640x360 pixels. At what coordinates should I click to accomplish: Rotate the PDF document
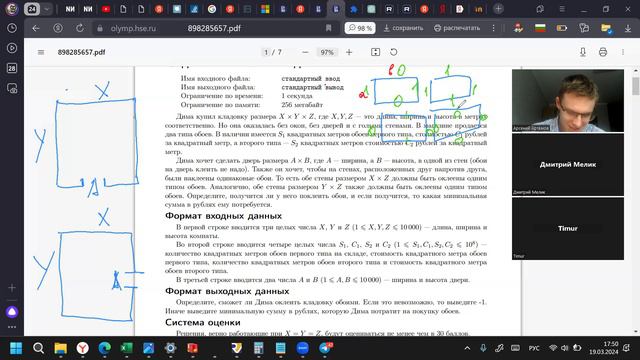click(393, 52)
